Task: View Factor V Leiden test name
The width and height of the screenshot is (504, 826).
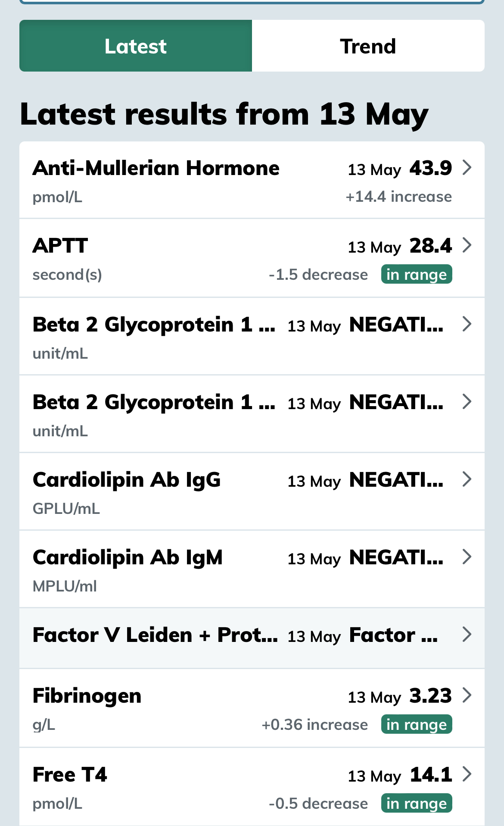Action: tap(155, 635)
